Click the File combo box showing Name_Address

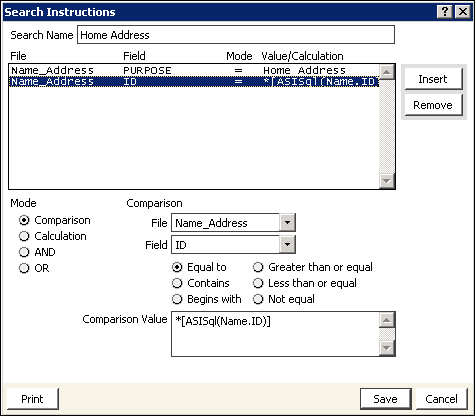pos(233,223)
